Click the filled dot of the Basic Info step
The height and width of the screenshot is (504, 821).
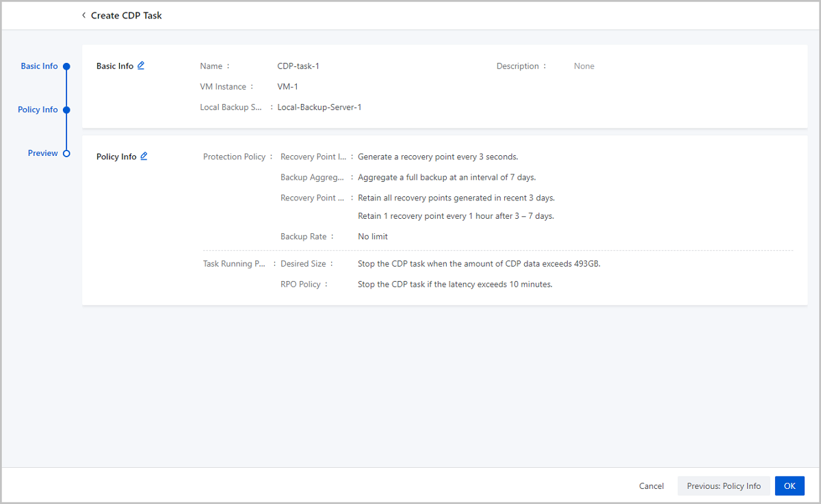point(66,66)
